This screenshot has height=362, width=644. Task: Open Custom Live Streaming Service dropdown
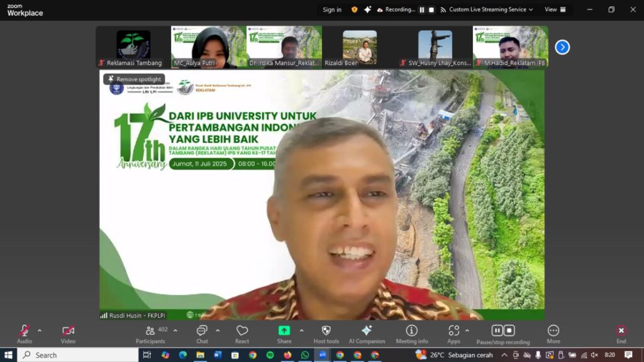pyautogui.click(x=487, y=9)
